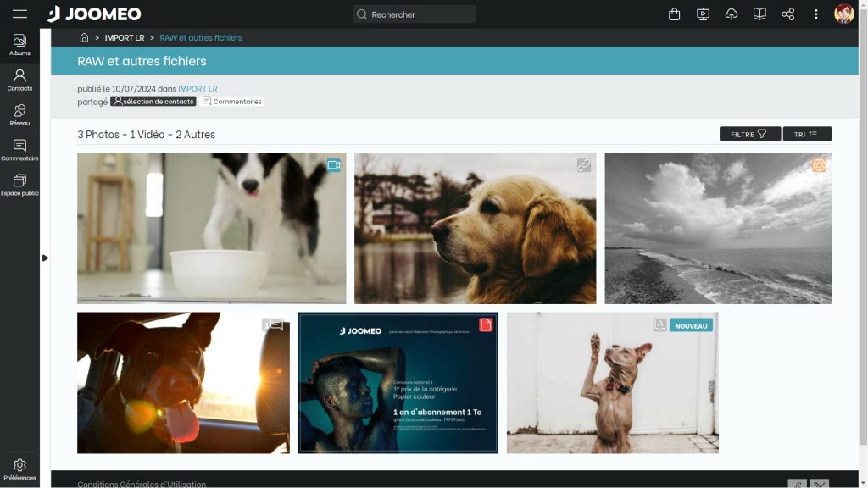Viewport: 868px width, 488px height.
Task: Click in the Rechercher search field
Action: pyautogui.click(x=415, y=14)
